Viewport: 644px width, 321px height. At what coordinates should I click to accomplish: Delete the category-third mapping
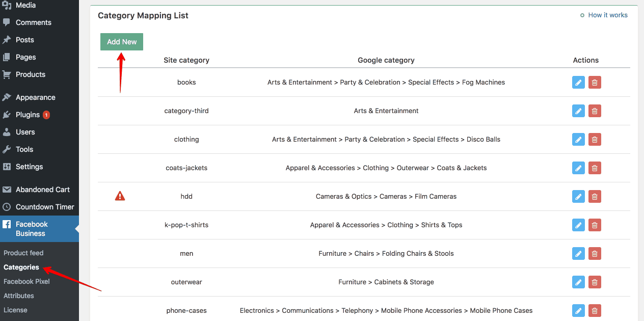point(595,111)
